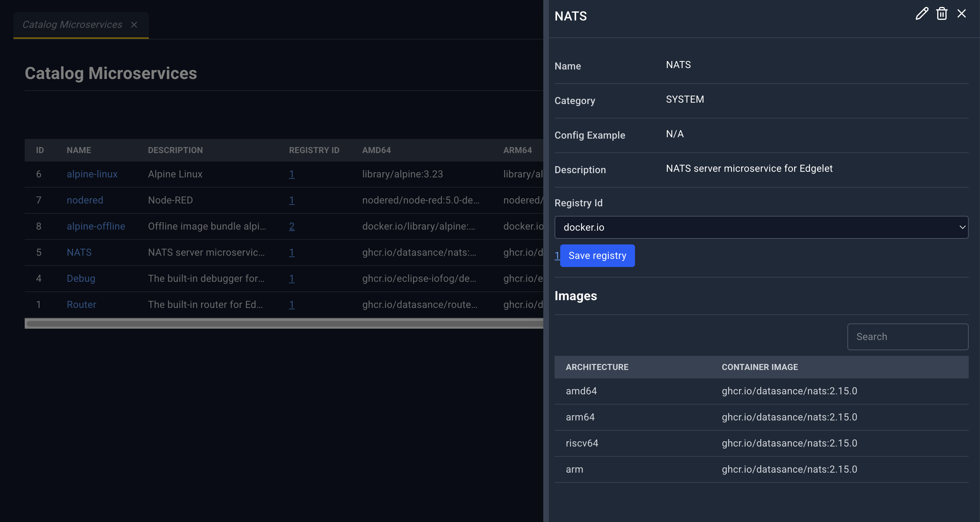980x522 pixels.
Task: Click the riscv64 architecture row
Action: (x=761, y=443)
